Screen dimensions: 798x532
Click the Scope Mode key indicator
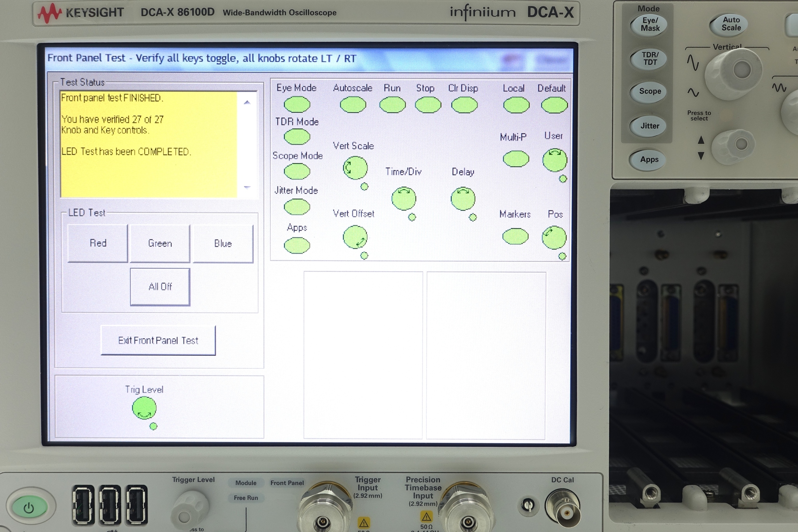pos(297,171)
